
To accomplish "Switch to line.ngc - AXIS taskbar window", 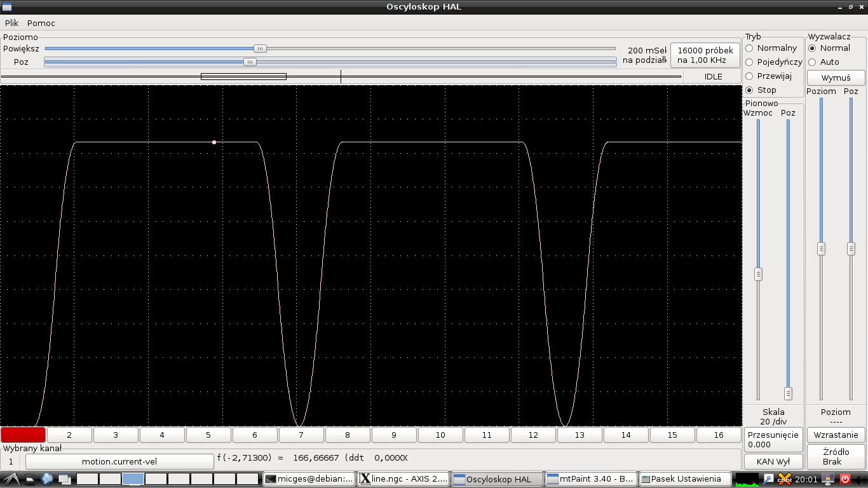I will click(403, 479).
